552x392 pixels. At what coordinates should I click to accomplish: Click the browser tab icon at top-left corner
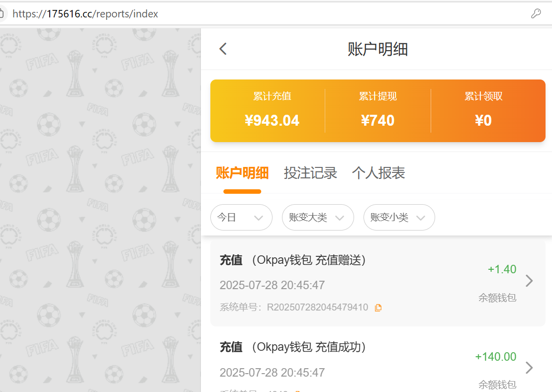[x=3, y=13]
